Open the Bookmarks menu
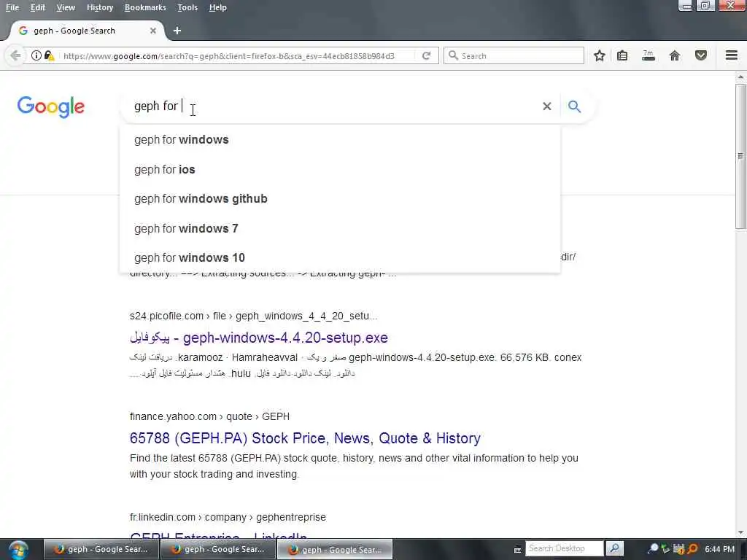 click(x=145, y=7)
